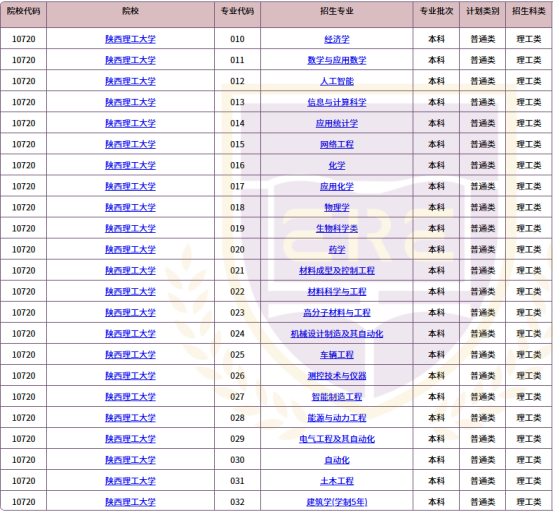The image size is (554, 513).
Task: Open the 应用化学 major link
Action: click(x=337, y=187)
